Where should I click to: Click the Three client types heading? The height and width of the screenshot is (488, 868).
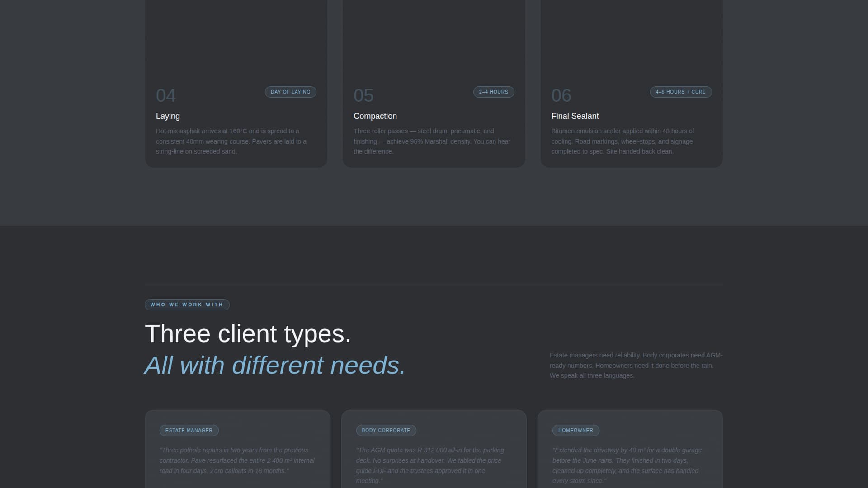(x=247, y=333)
